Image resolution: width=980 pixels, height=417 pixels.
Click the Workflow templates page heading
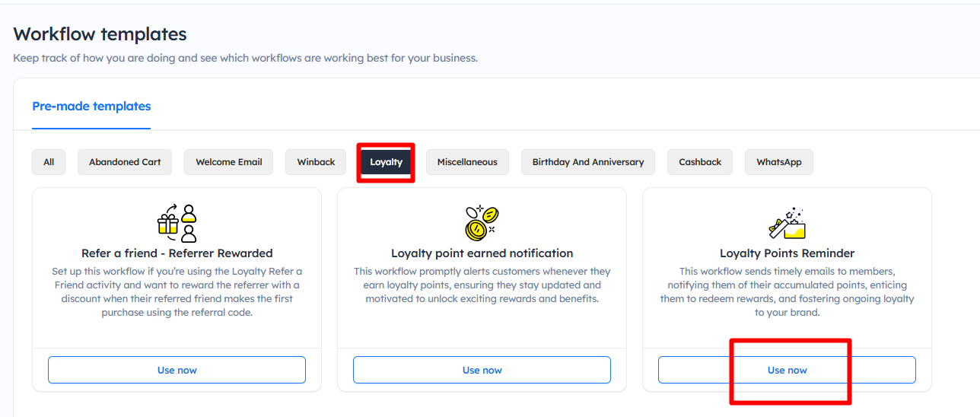(100, 34)
